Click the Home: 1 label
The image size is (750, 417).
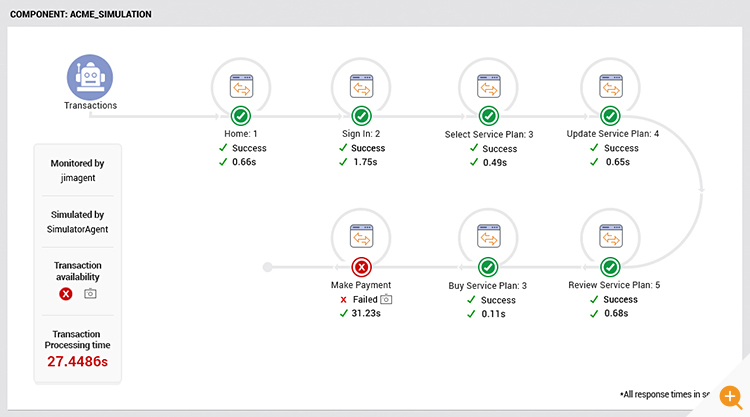(241, 134)
